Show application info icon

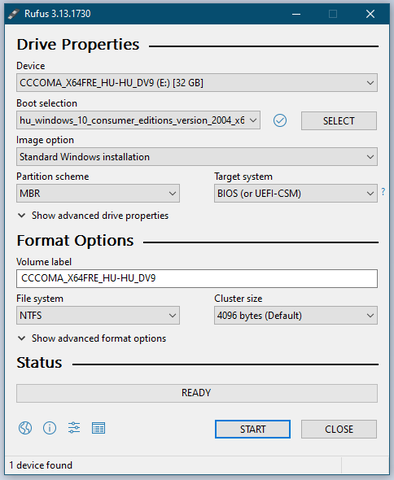50,428
